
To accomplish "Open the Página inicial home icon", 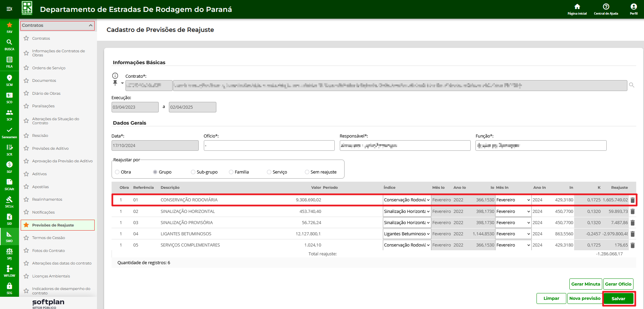I will pyautogui.click(x=577, y=7).
